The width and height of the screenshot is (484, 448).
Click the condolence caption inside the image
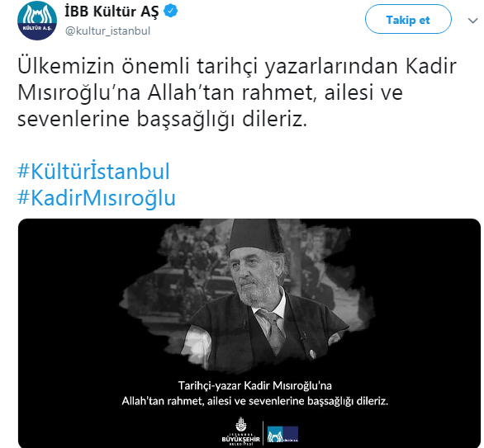255,394
